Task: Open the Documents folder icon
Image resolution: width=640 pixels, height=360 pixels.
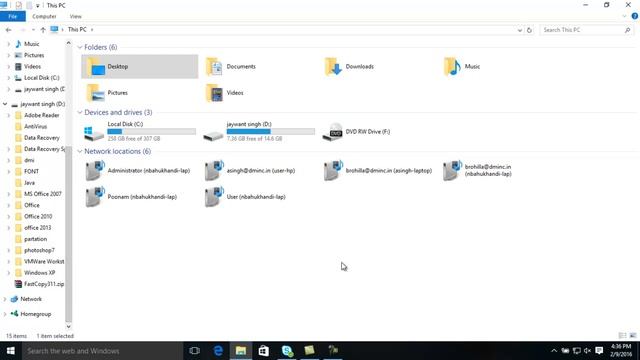Action: [x=214, y=67]
